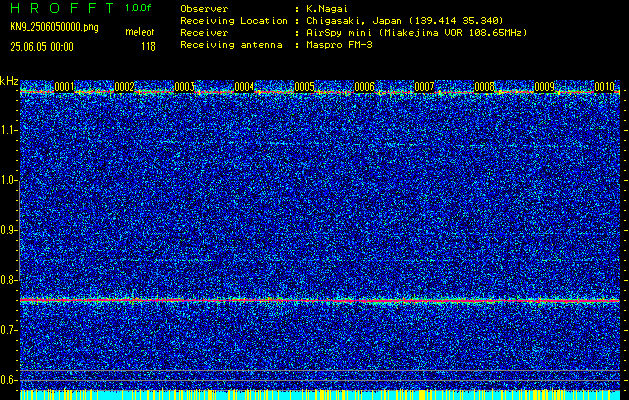Click time marker 0004
This screenshot has width=629, height=400.
click(x=244, y=87)
